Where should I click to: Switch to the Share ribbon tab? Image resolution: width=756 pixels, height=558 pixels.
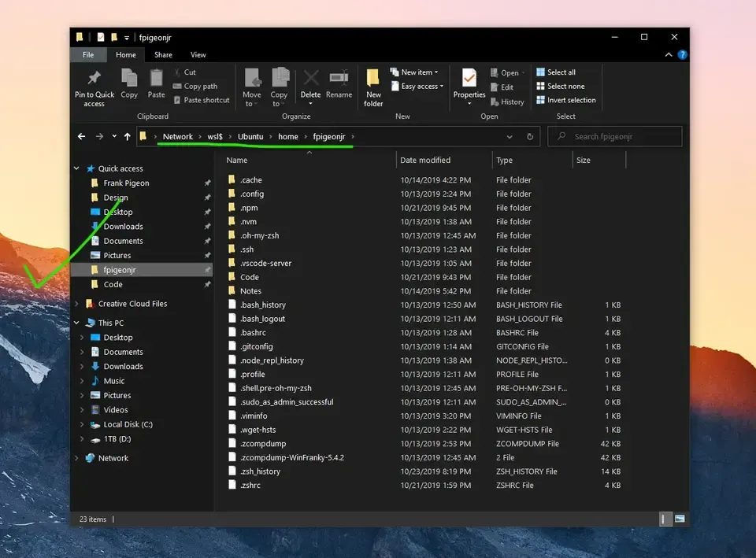(163, 55)
